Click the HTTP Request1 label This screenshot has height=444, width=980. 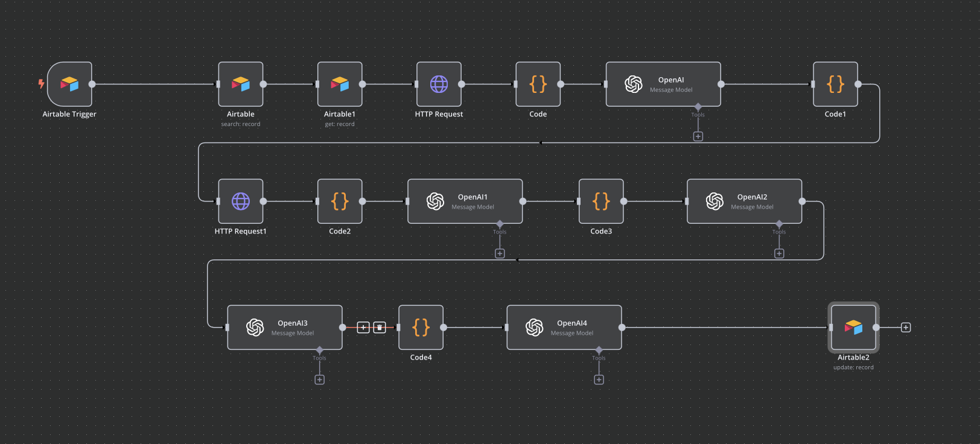[241, 231]
